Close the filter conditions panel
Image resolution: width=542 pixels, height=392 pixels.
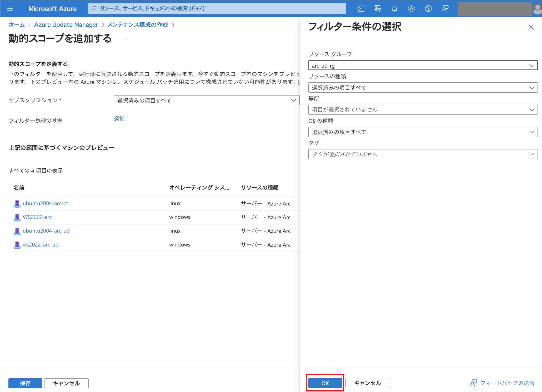point(531,27)
